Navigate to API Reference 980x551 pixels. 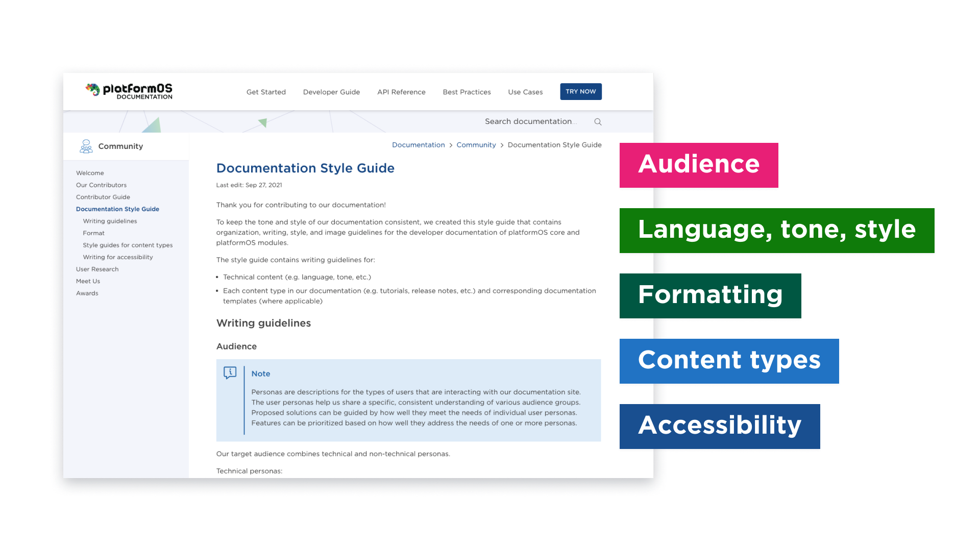click(x=401, y=92)
